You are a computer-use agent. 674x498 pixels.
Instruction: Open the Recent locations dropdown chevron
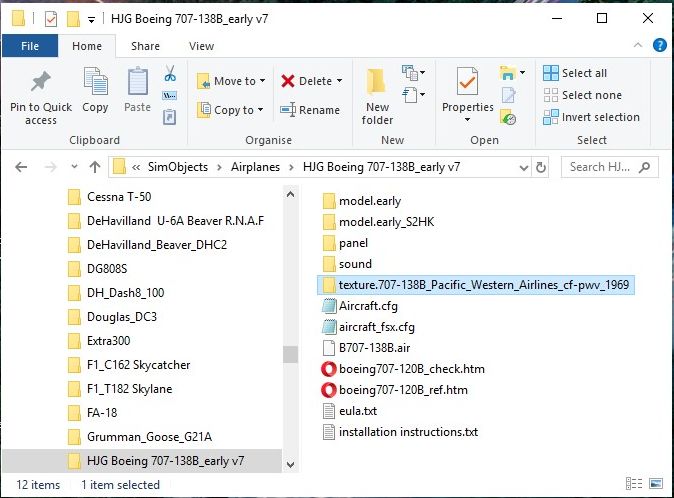pyautogui.click(x=74, y=167)
